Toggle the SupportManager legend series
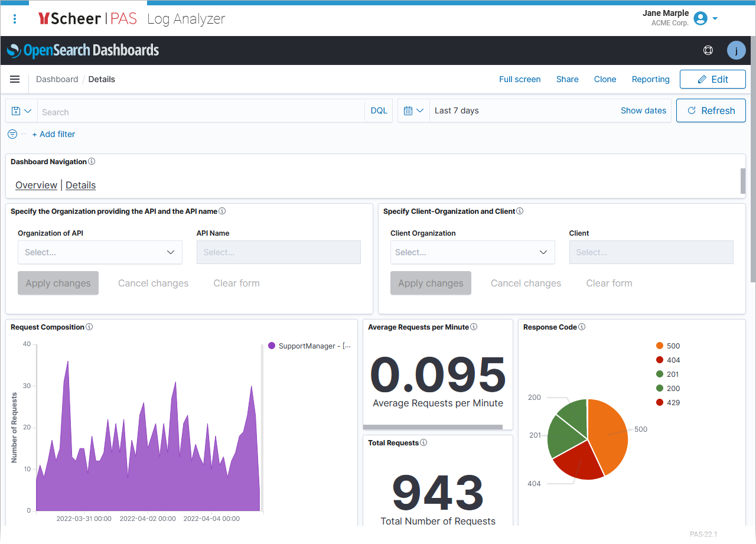Screen dimensions: 756x544 click(x=306, y=346)
